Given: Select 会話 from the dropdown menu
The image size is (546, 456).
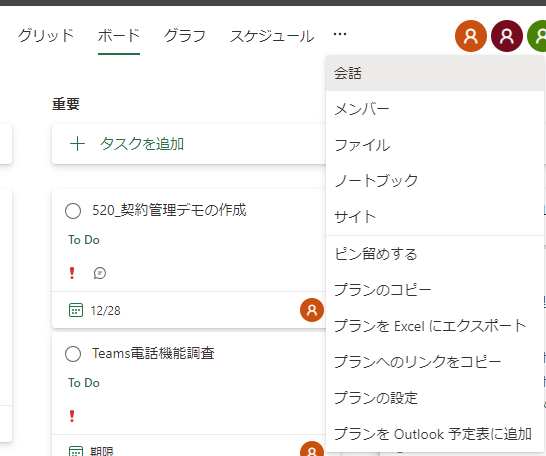Looking at the screenshot, I should click(435, 73).
